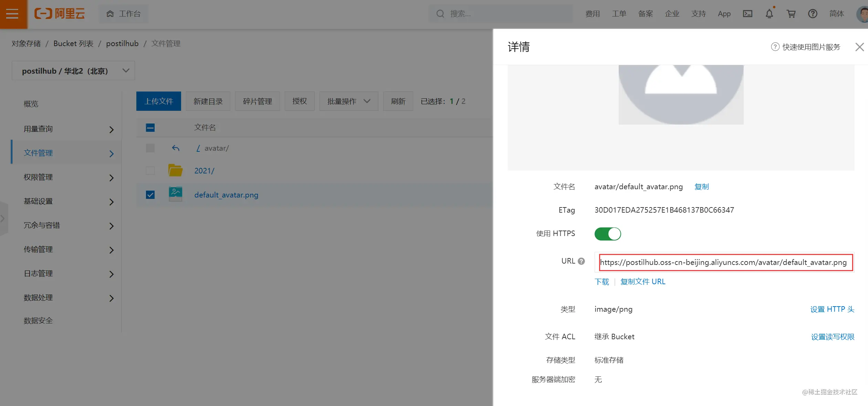868x406 pixels.
Task: Open the 费用 menu
Action: coord(593,14)
